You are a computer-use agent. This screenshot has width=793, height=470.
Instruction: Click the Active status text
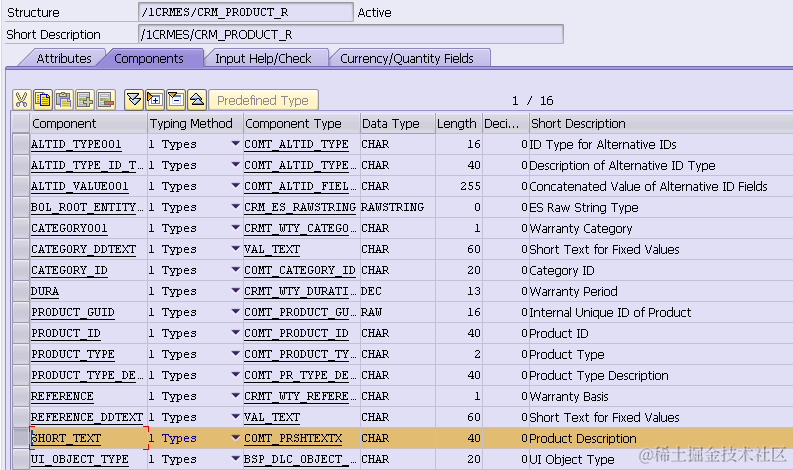point(374,12)
